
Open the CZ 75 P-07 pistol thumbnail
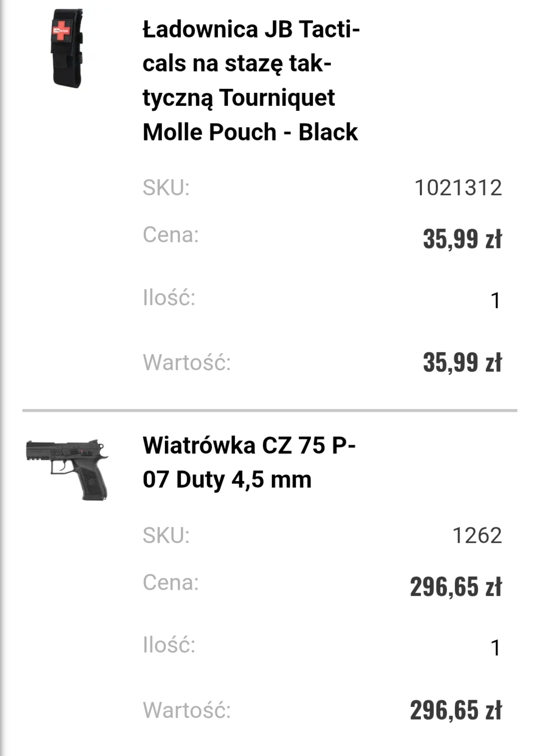(x=67, y=469)
